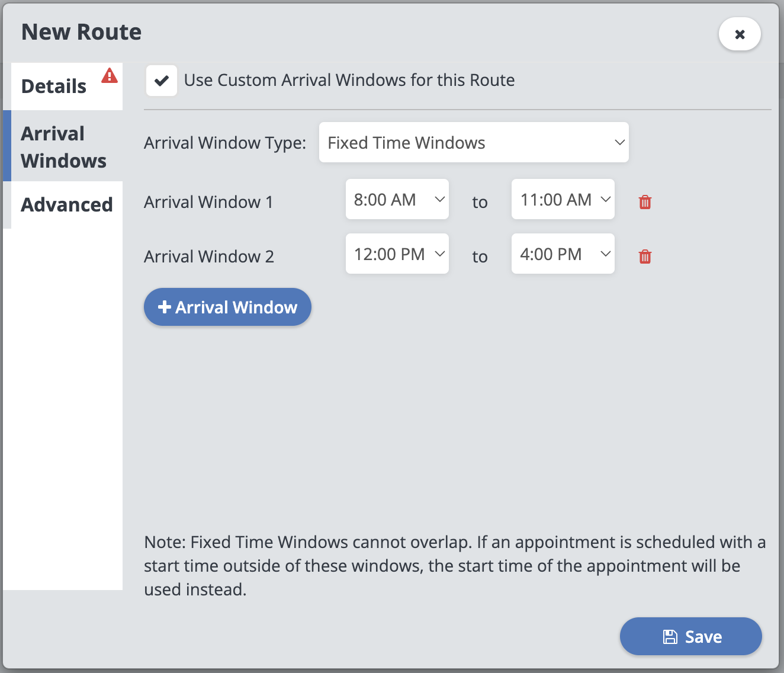Expand the 12:00 PM start time selector

(x=397, y=254)
